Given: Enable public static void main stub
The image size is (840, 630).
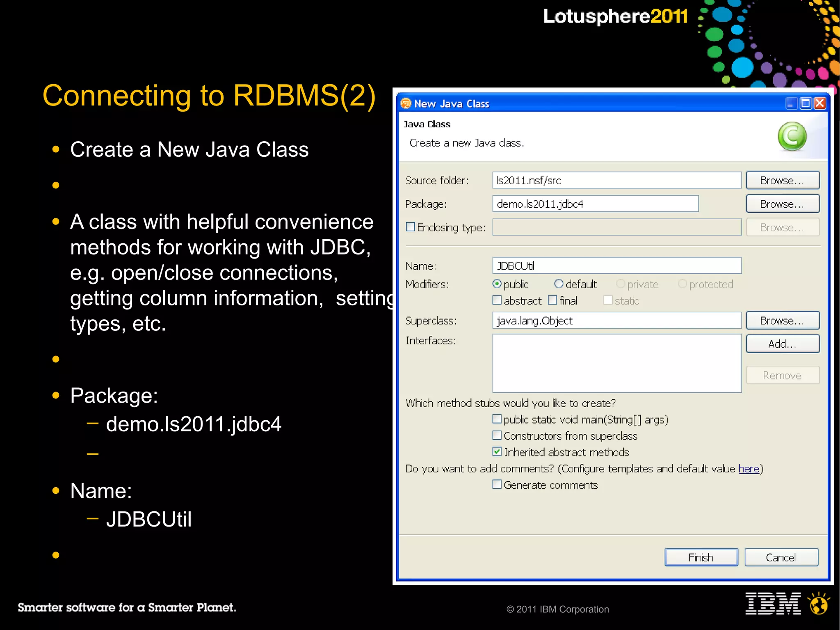Looking at the screenshot, I should tap(497, 419).
